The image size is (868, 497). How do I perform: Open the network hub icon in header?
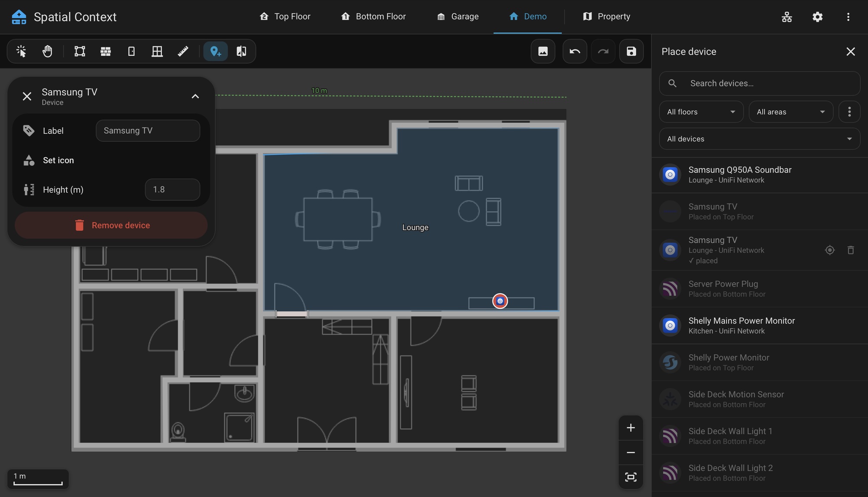(787, 17)
